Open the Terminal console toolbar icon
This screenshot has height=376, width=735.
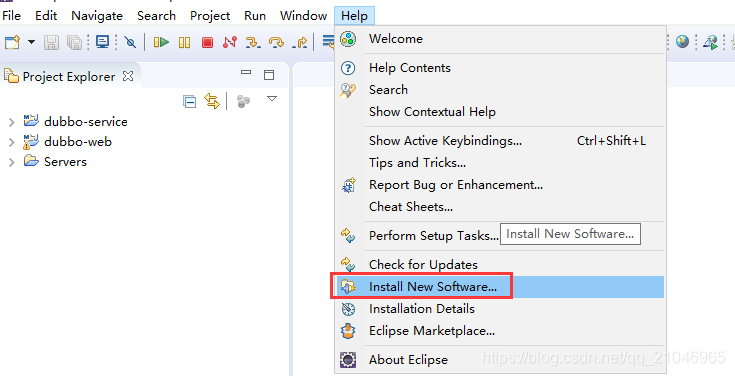click(x=102, y=42)
